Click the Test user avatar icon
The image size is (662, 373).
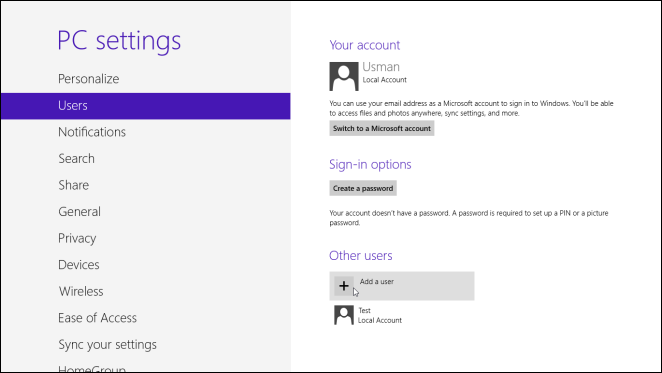point(344,315)
